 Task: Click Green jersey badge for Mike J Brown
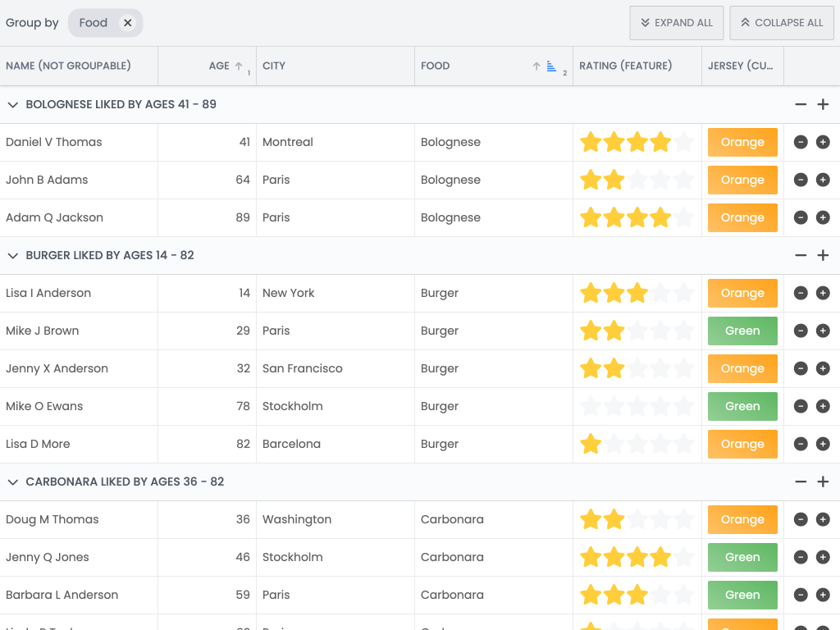tap(742, 331)
